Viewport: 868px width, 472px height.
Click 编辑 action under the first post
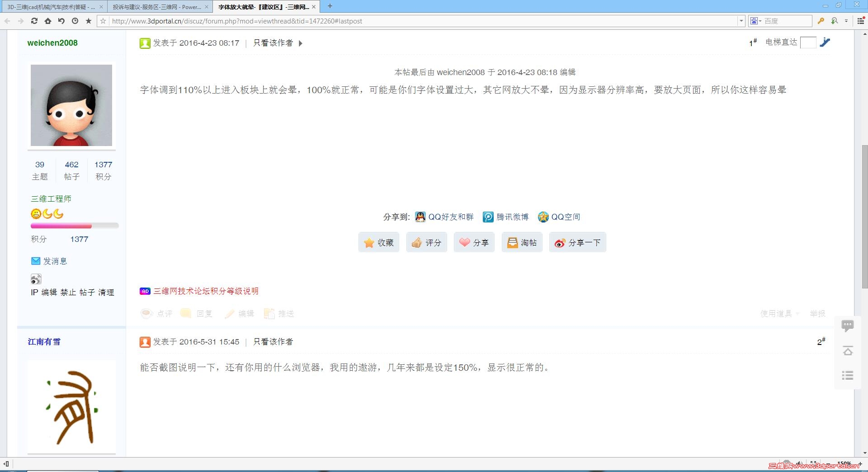pos(239,313)
